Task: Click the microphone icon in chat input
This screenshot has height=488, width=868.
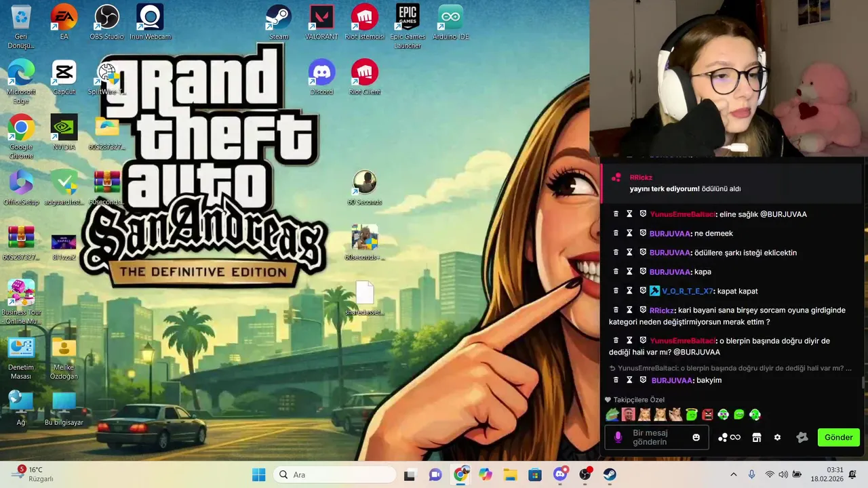Action: point(618,438)
